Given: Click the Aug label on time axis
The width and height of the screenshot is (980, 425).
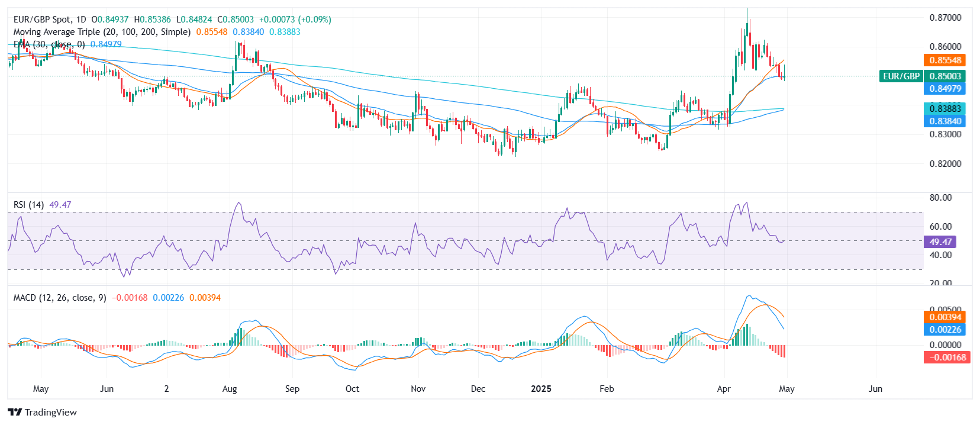Looking at the screenshot, I should pos(230,389).
